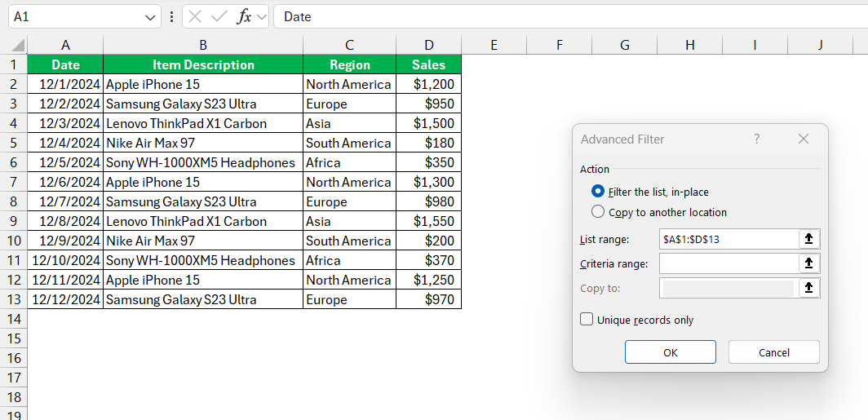Click South America in row 10
Viewport: 868px width, 420px height.
[x=349, y=241]
